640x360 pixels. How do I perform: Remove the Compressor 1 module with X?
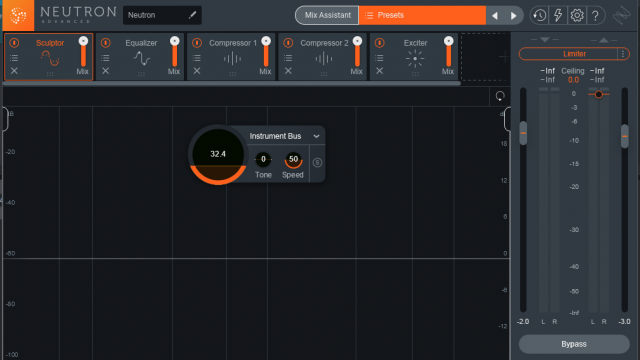pyautogui.click(x=197, y=71)
